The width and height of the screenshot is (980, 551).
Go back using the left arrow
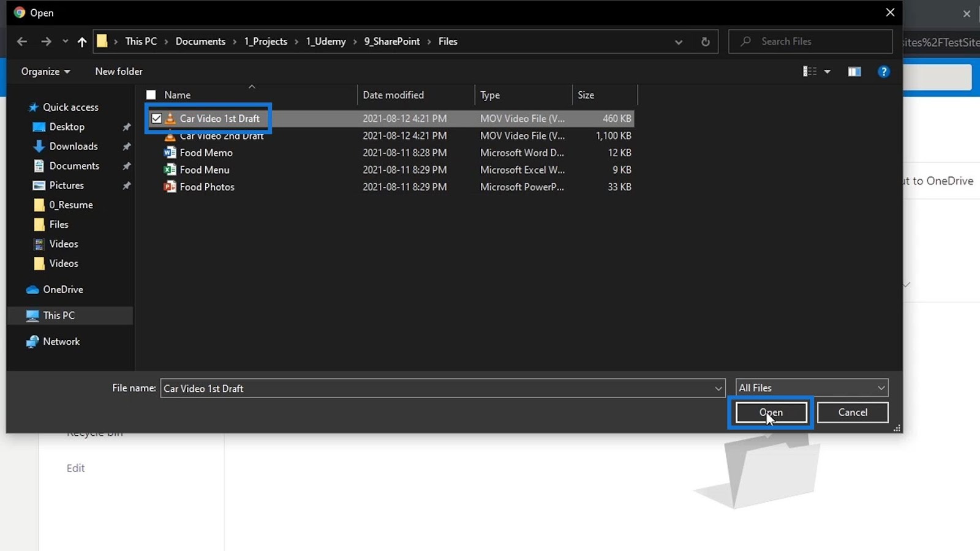pyautogui.click(x=22, y=42)
